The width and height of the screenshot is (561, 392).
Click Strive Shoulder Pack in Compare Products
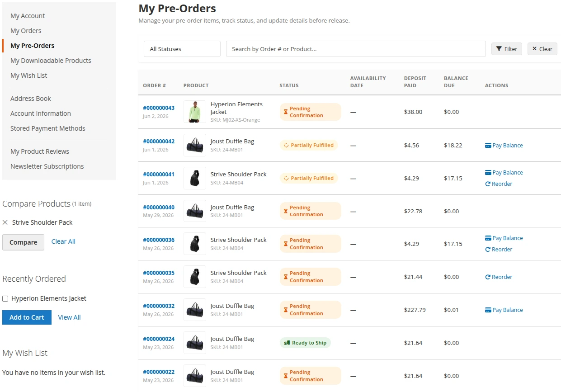[42, 222]
